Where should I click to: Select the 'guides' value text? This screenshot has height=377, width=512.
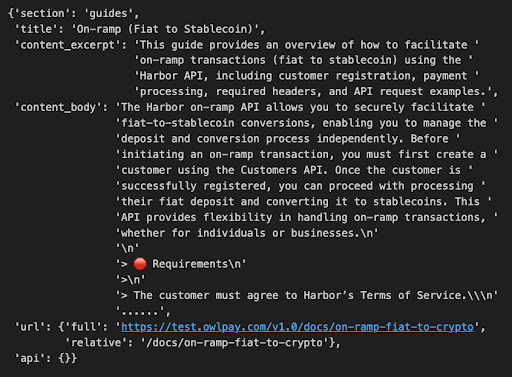click(108, 13)
